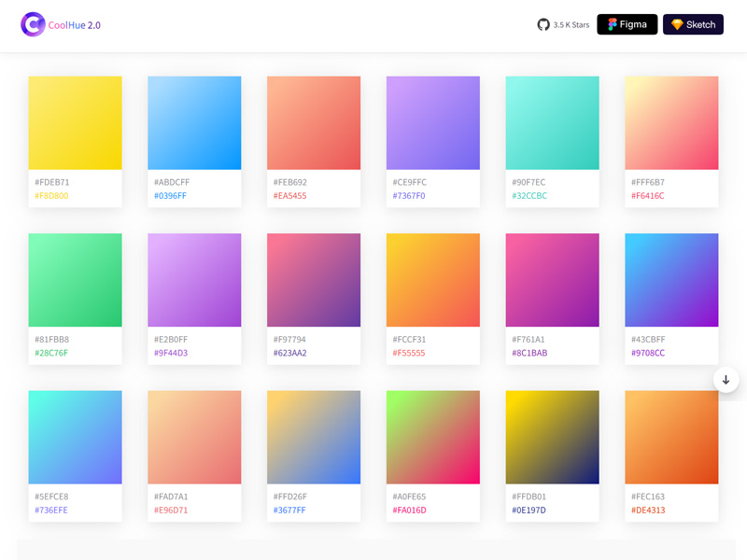Select the green #81FBB8 gradient swatch
The height and width of the screenshot is (560, 747).
pyautogui.click(x=75, y=279)
